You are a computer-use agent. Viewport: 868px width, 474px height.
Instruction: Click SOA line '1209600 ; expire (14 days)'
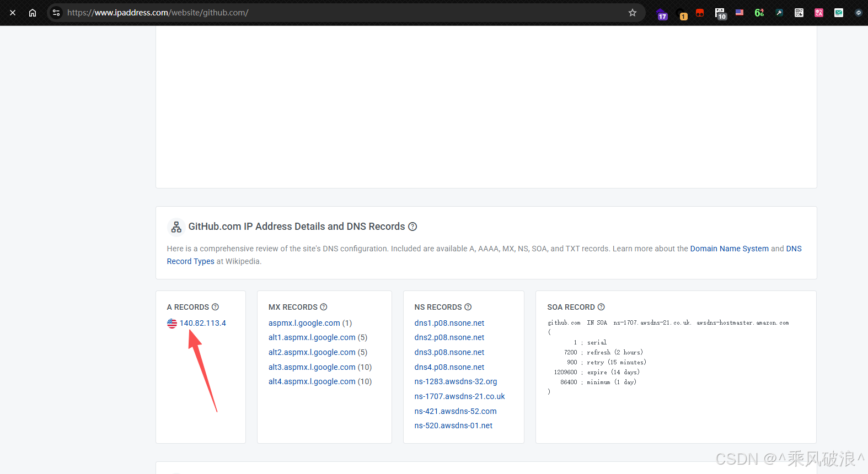[x=597, y=372]
